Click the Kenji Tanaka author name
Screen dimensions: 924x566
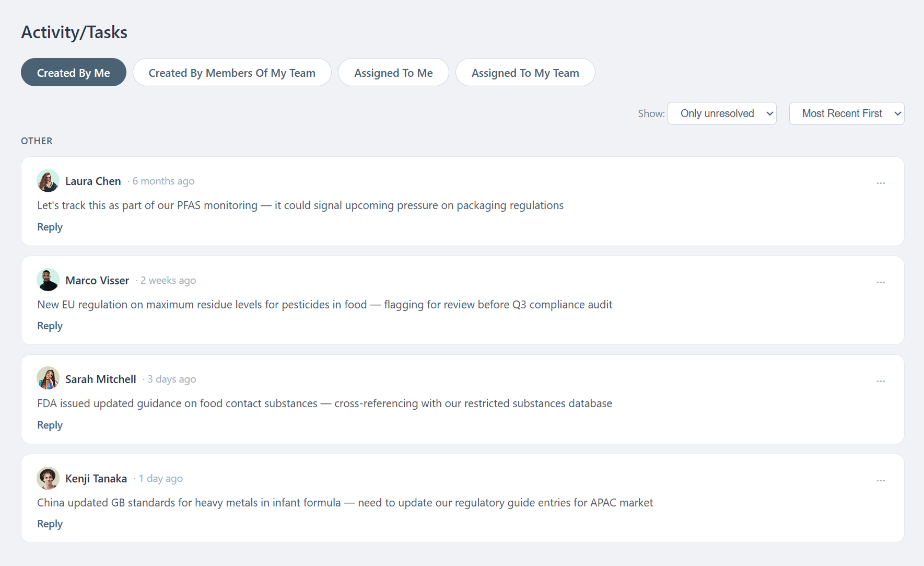point(96,478)
